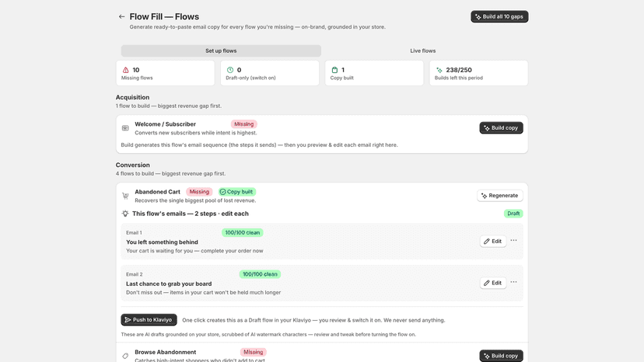
Task: Click Missing badge on Browse Abandonment
Action: [x=253, y=352]
